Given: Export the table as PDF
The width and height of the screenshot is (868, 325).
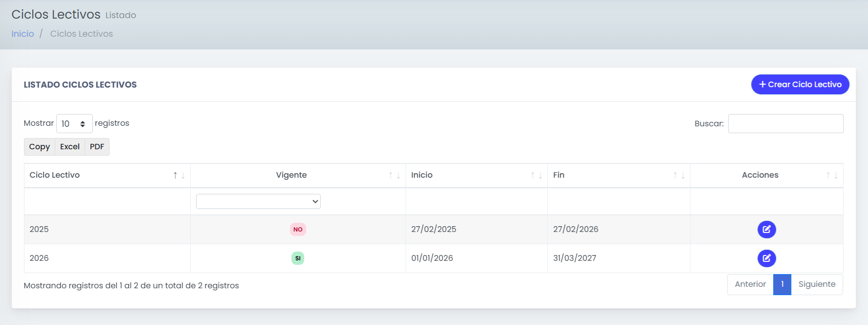Looking at the screenshot, I should coord(97,147).
